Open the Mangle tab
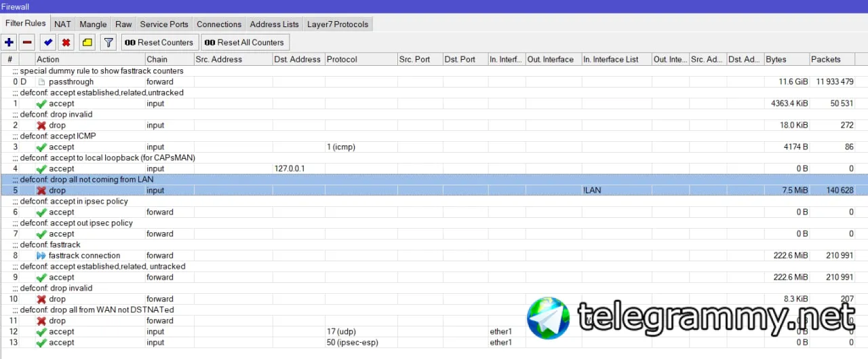 pos(93,24)
